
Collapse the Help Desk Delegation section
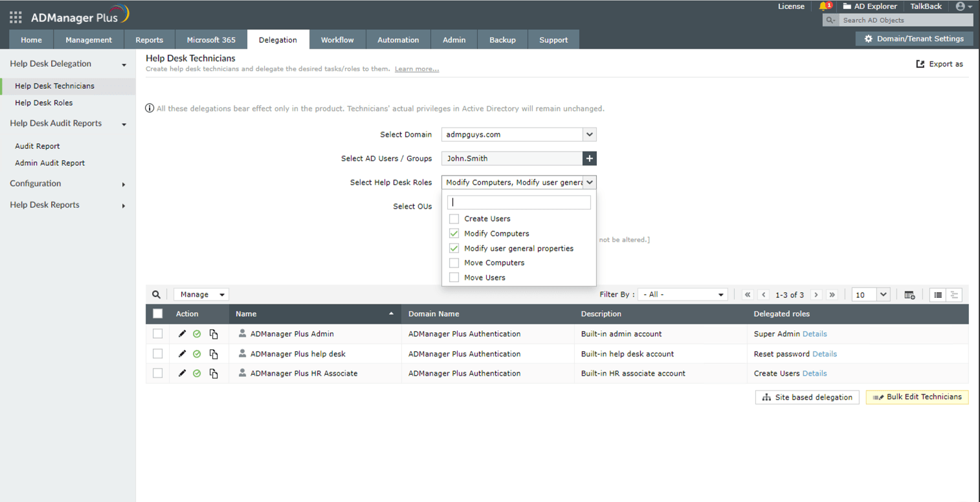point(124,65)
